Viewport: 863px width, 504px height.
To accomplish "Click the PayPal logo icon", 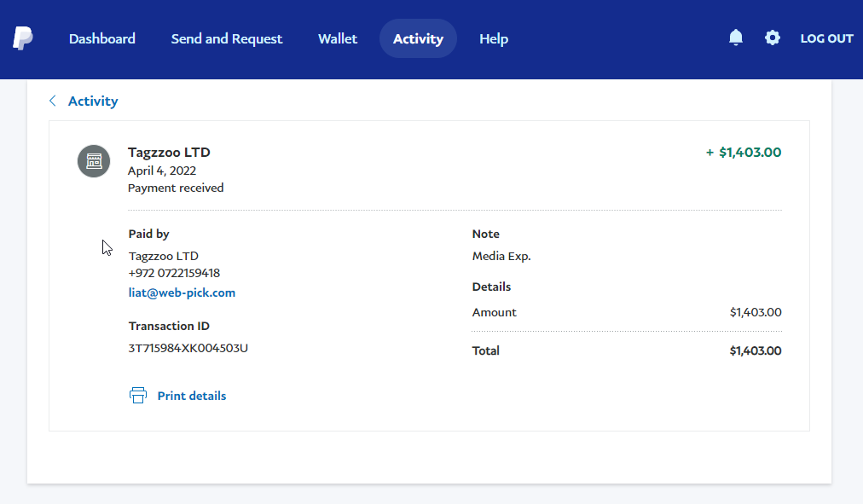I will click(x=23, y=38).
